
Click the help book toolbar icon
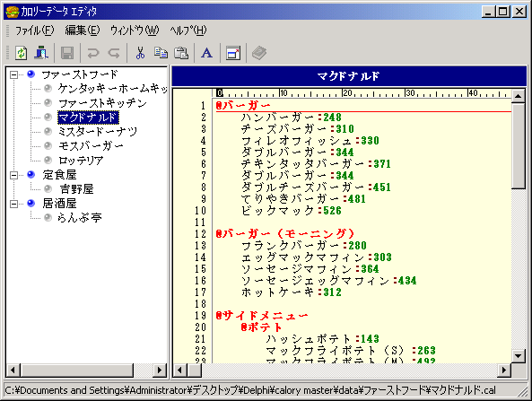point(259,53)
